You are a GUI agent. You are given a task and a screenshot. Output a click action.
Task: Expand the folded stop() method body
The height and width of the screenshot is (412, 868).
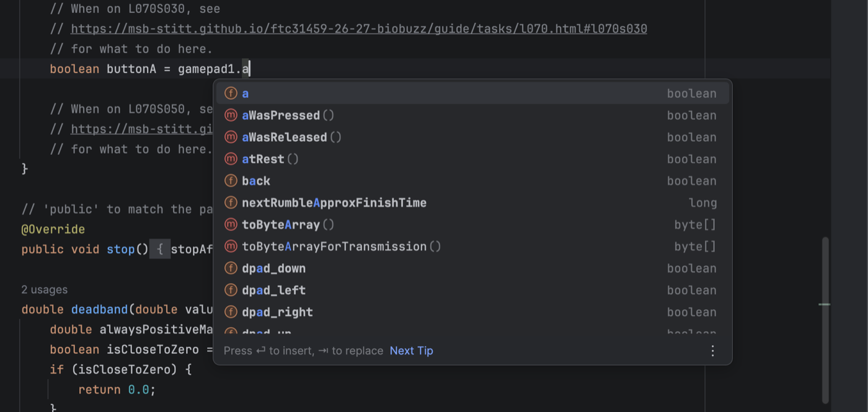click(x=160, y=249)
